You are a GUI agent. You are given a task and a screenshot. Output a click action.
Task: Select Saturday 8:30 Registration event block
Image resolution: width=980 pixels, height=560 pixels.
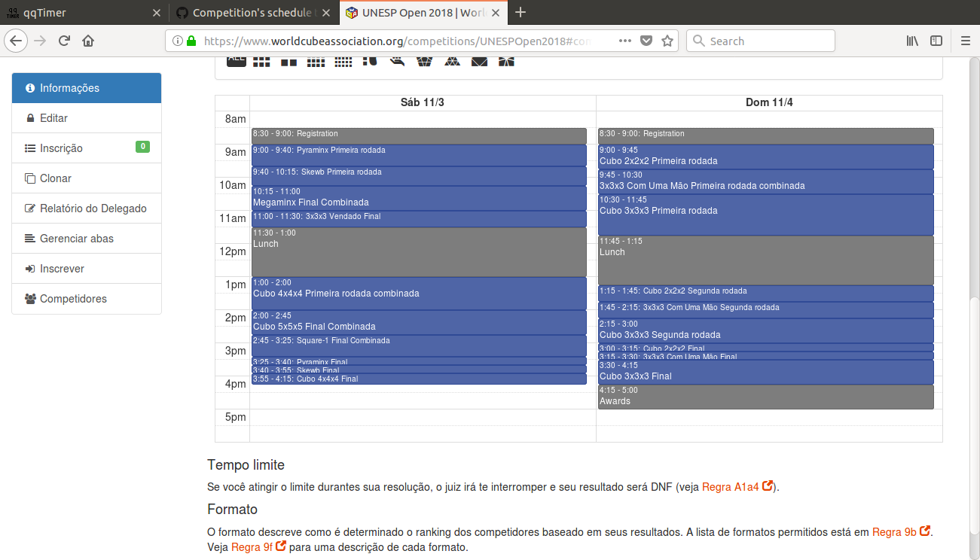pyautogui.click(x=419, y=136)
